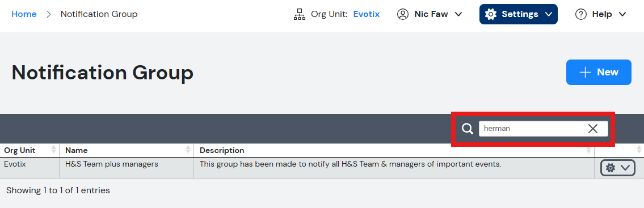This screenshot has width=644, height=208.
Task: Click the plus icon on the New button
Action: [585, 72]
